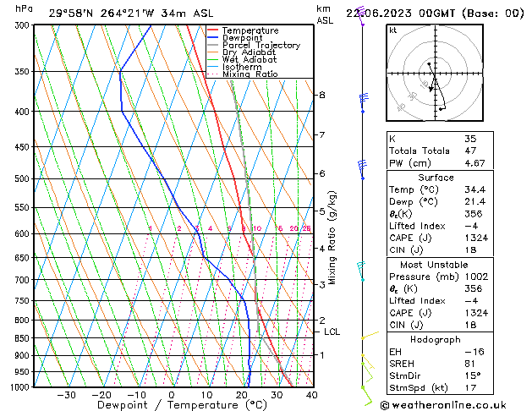Click the coordinates title 29°58'N 264°21'W

tap(101, 14)
